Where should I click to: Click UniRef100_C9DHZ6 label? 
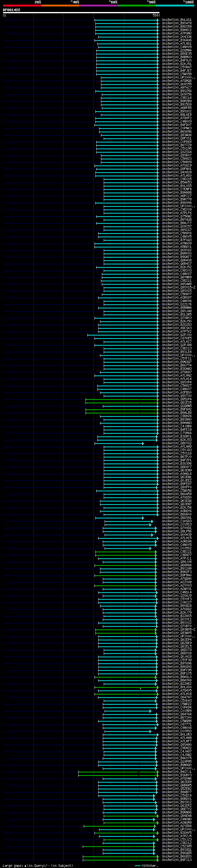pyautogui.click(x=176, y=416)
